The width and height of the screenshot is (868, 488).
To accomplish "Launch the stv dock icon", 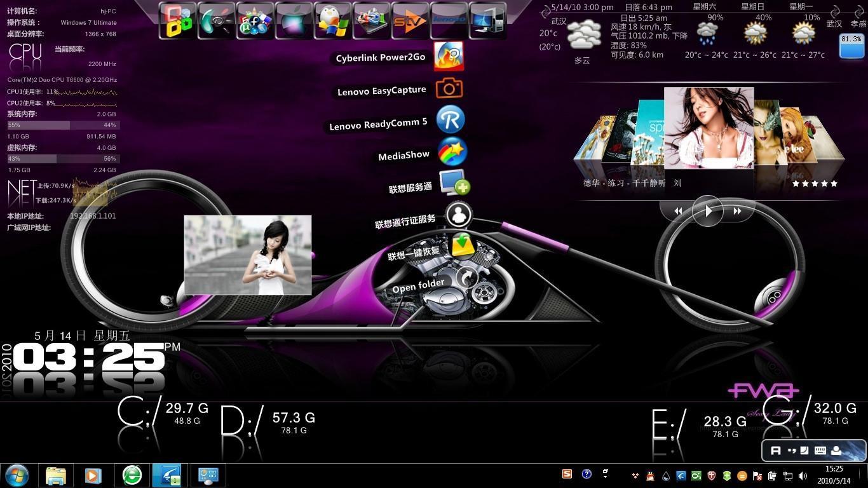I will pyautogui.click(x=410, y=22).
